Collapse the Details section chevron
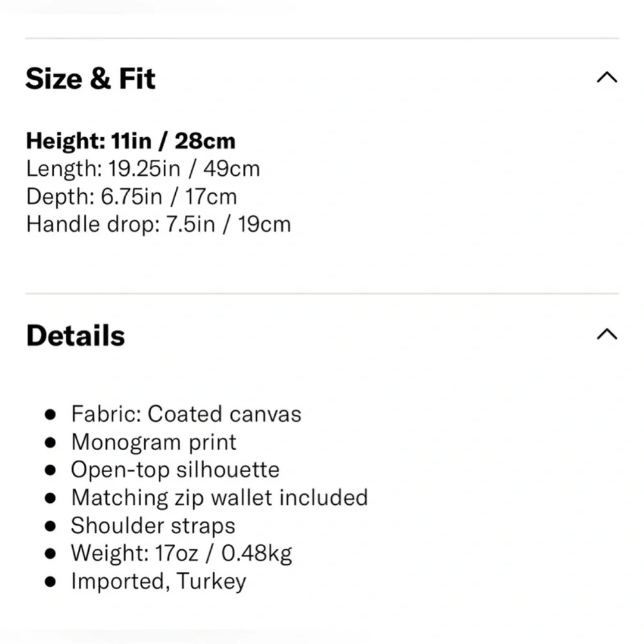The width and height of the screenshot is (644, 644). click(607, 335)
